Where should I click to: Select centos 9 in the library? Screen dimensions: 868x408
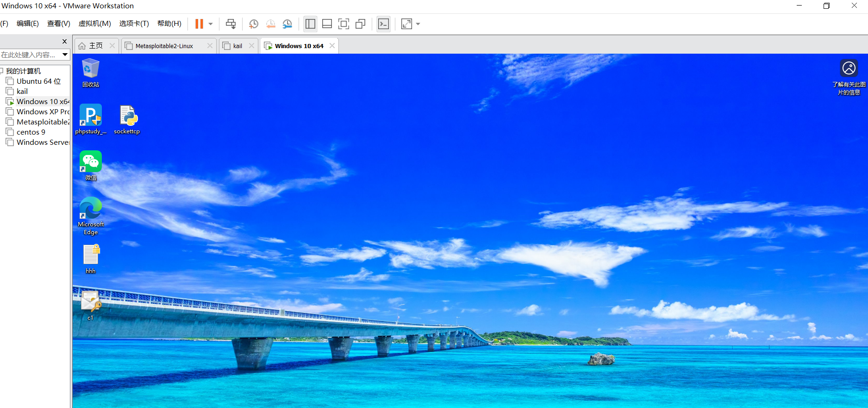(x=31, y=132)
